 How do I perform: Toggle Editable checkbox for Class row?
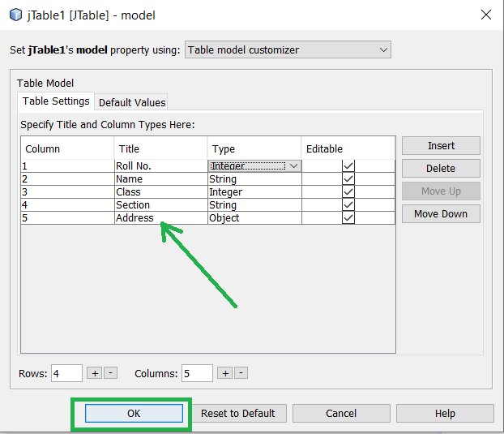(348, 192)
